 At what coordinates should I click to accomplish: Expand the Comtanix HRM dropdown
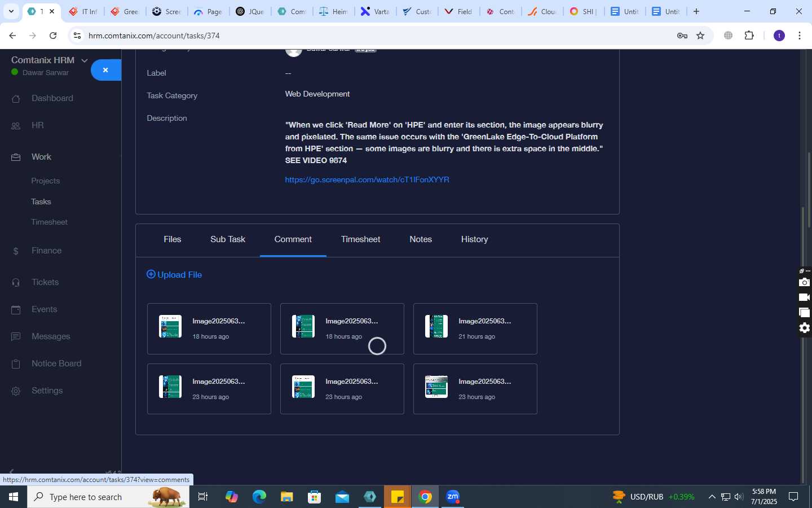(85, 60)
